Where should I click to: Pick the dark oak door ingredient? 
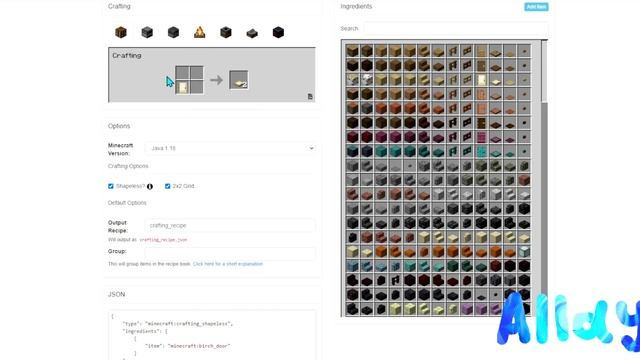(481, 122)
